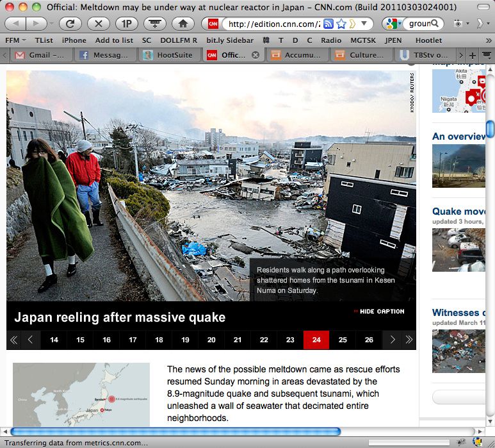Click the horizontal scrollbar thumb
The image size is (495, 448).
pos(175,431)
